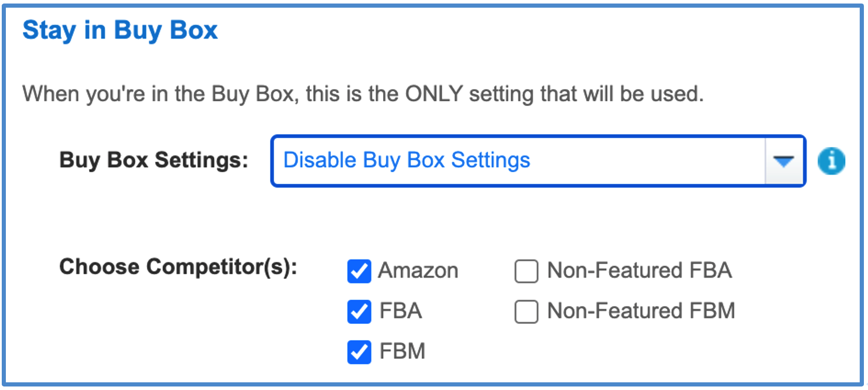This screenshot has height=390, width=868.
Task: Expand the Buy Box Settings dropdown arrow
Action: point(785,161)
